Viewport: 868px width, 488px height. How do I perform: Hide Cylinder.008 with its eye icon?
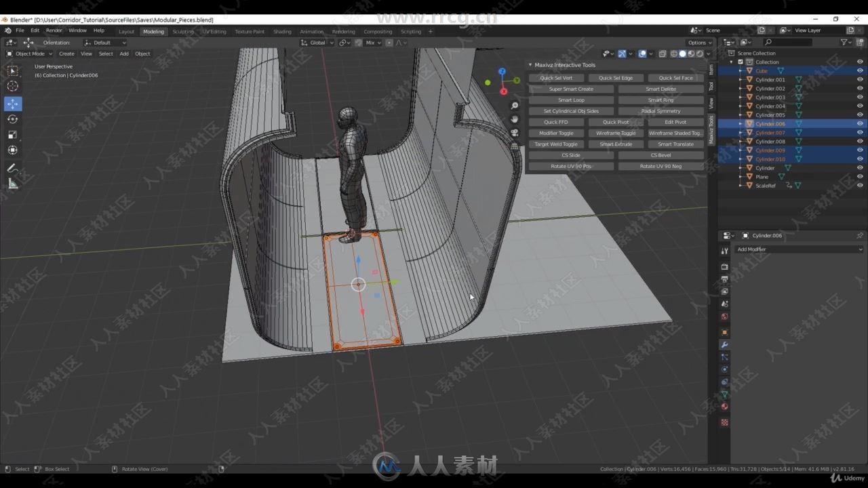pyautogui.click(x=860, y=141)
